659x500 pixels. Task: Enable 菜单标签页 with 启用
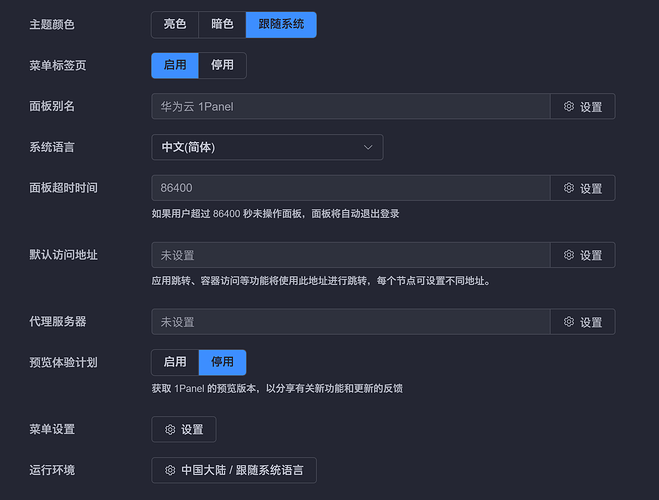tap(175, 66)
